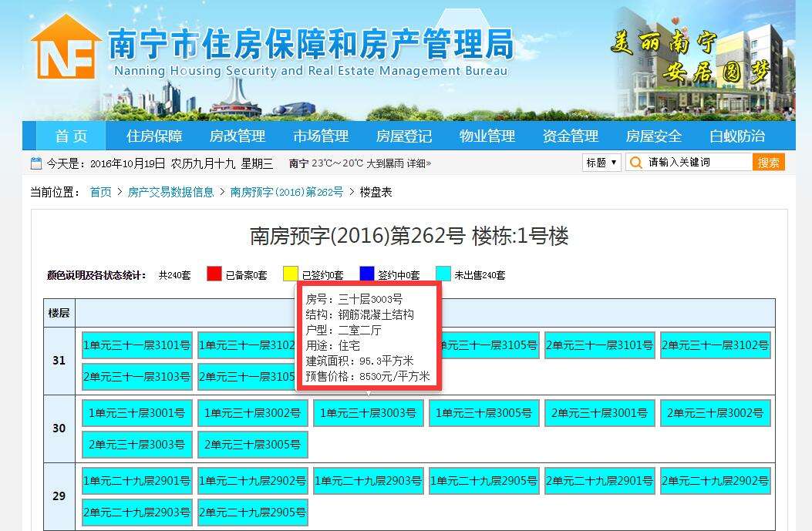The width and height of the screenshot is (812, 531).
Task: Select unit 2单元三十层3001号
Action: 600,413
